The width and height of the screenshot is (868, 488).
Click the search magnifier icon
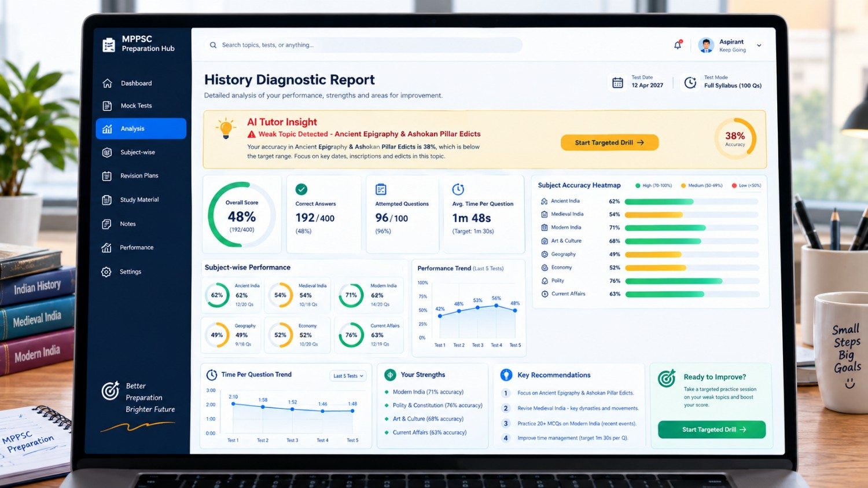point(213,45)
